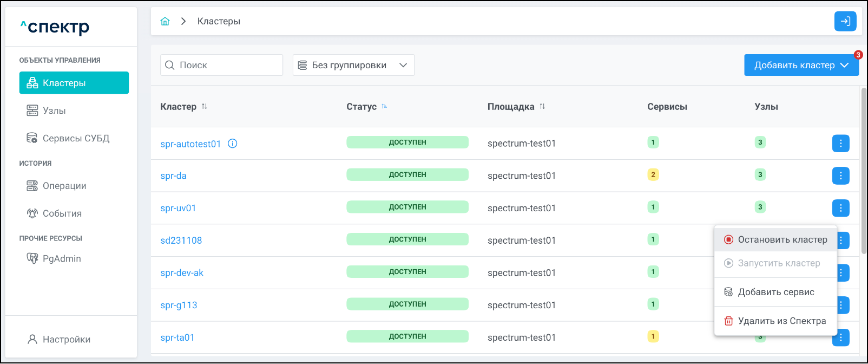Go to Узлы in sidebar

54,110
